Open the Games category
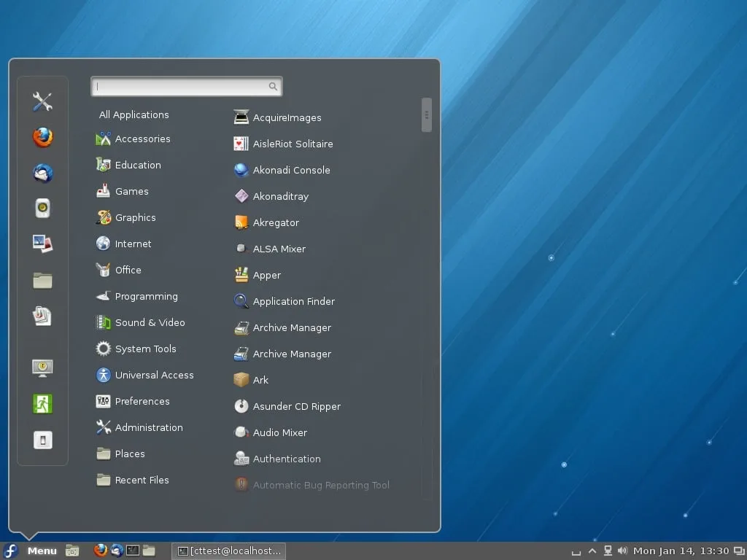 point(122,191)
